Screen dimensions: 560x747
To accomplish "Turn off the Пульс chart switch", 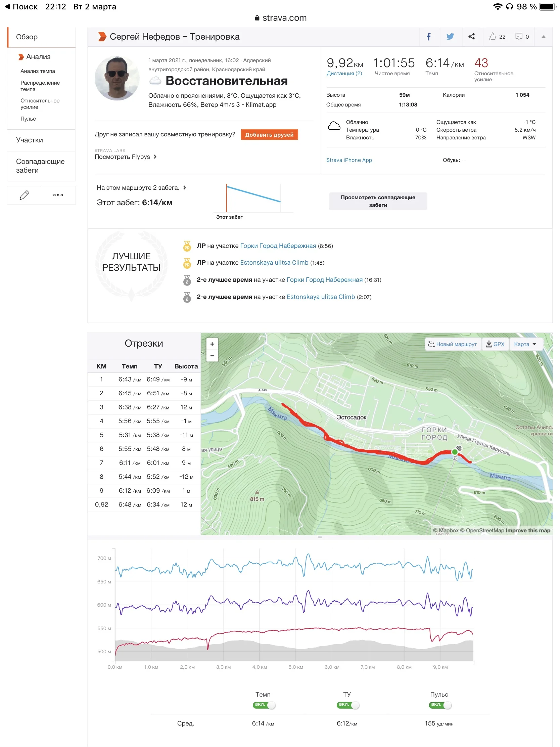I will click(440, 705).
